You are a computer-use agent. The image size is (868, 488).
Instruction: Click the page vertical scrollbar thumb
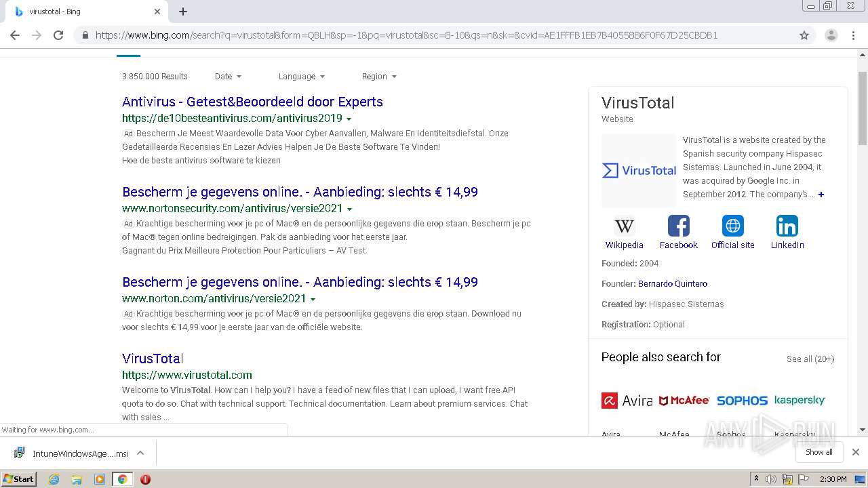click(x=863, y=107)
